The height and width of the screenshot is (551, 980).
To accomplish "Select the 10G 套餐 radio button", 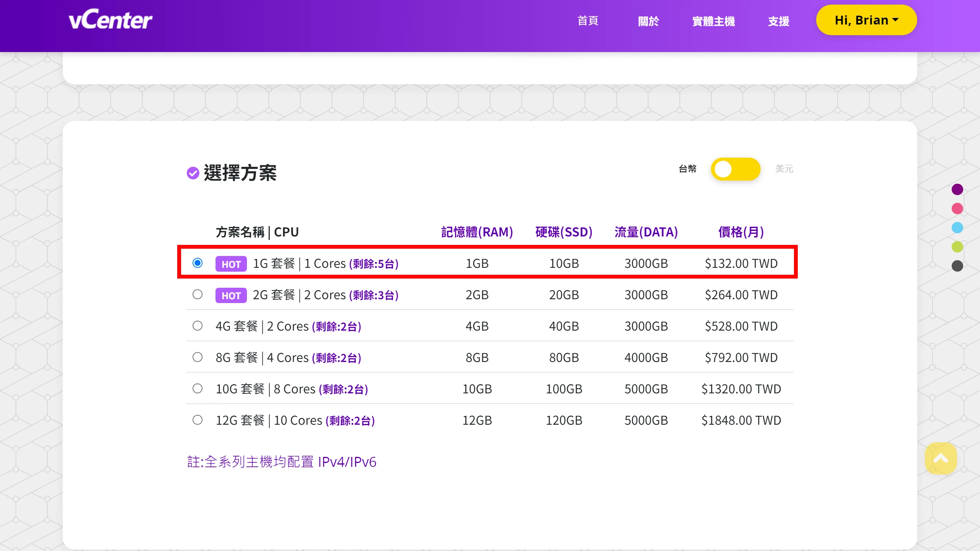I will coord(198,388).
